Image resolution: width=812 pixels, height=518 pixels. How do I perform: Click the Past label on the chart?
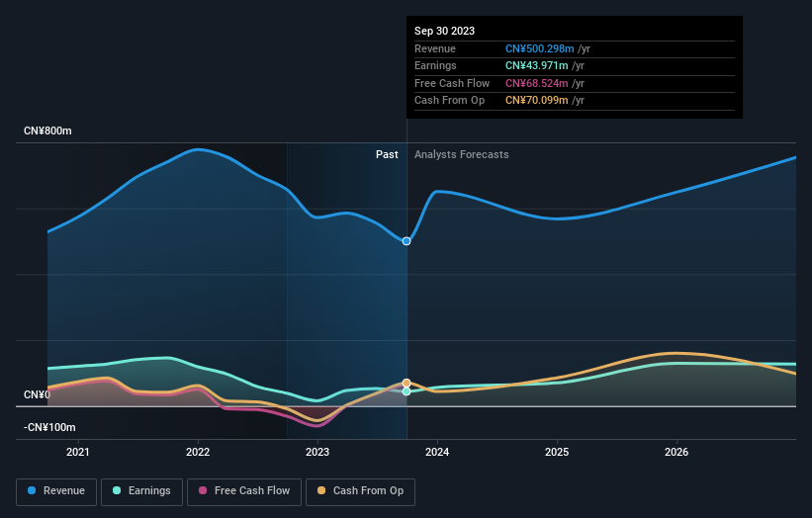coord(387,155)
